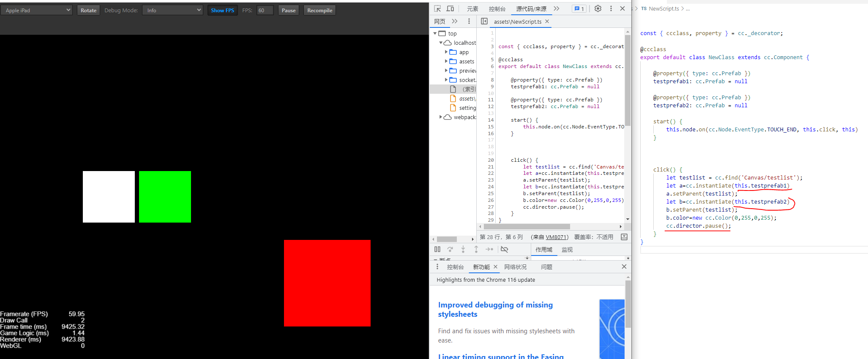Select the 源代码/来源 tab
The width and height of the screenshot is (868, 359).
tap(531, 9)
